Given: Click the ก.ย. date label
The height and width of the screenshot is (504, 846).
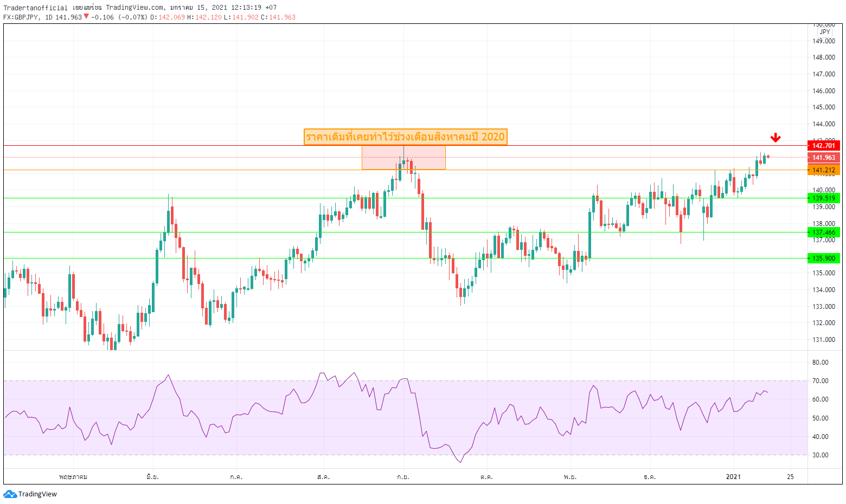Looking at the screenshot, I should pyautogui.click(x=403, y=477).
